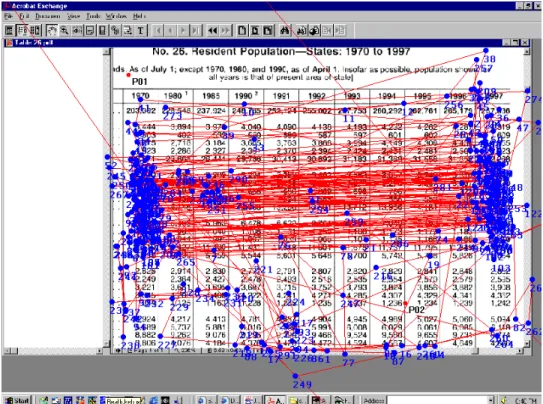Image resolution: width=543 pixels, height=404 pixels.
Task: Switch to Page Only view icon
Action: click(x=9, y=30)
